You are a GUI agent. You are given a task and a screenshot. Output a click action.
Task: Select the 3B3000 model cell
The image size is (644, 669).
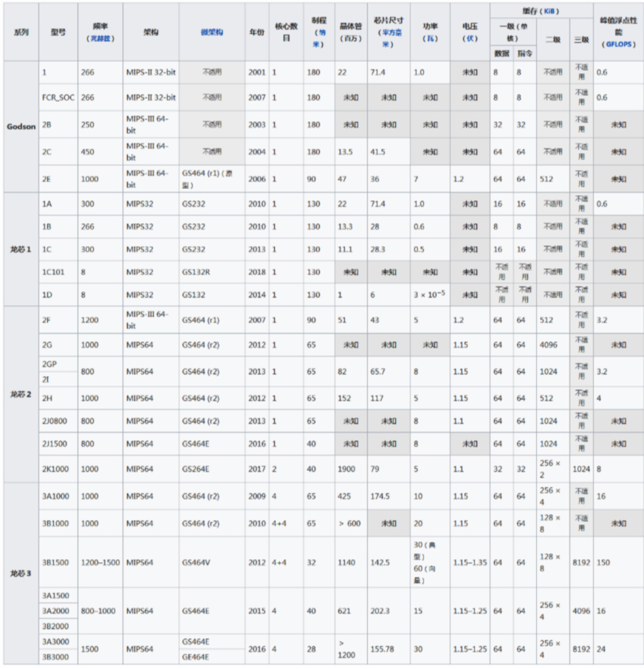(x=58, y=657)
